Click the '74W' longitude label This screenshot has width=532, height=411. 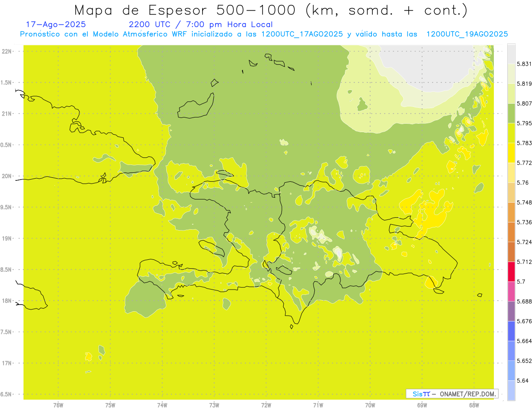coord(162,405)
